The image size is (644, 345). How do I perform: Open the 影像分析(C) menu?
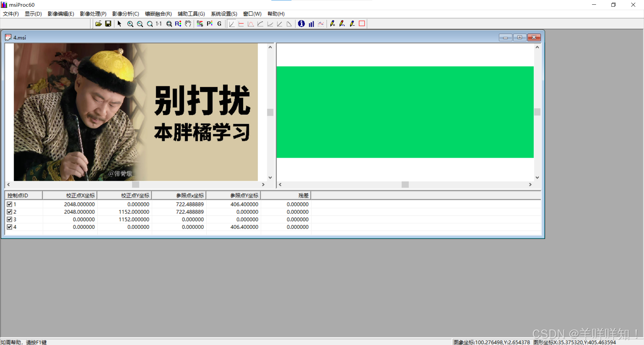[x=125, y=14]
